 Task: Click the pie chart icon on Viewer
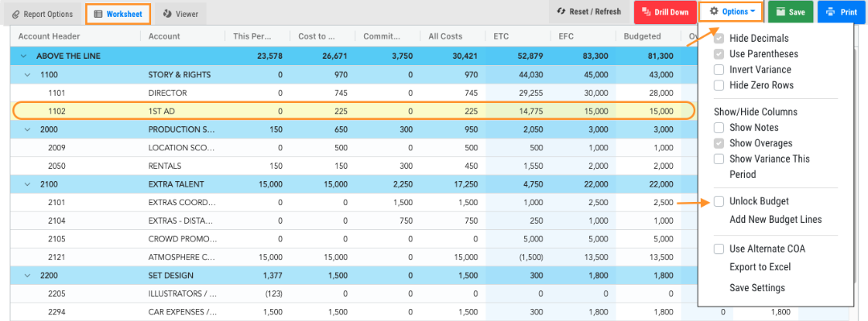pyautogui.click(x=167, y=14)
